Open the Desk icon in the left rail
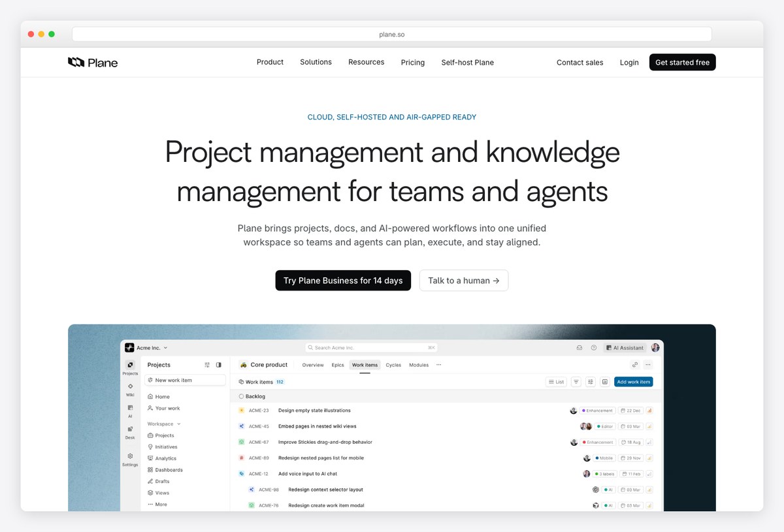The image size is (784, 532). tap(130, 429)
